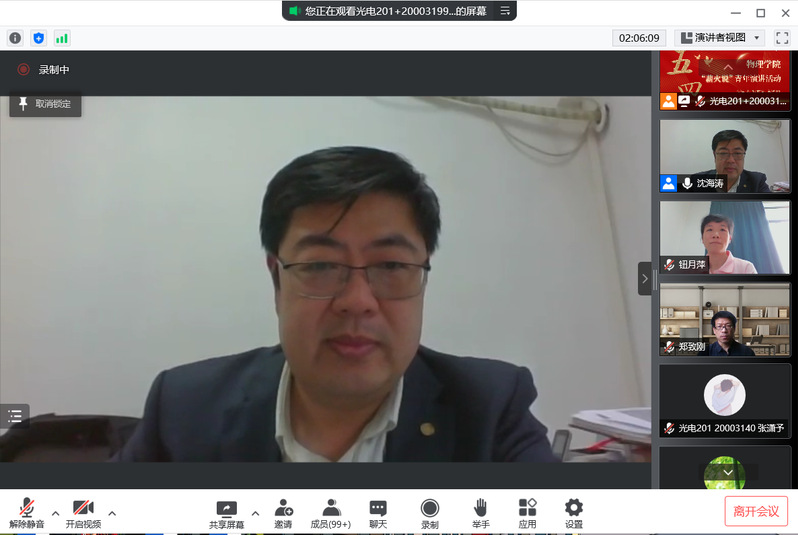Open the 演讲者视图 view dropdown

coord(720,38)
